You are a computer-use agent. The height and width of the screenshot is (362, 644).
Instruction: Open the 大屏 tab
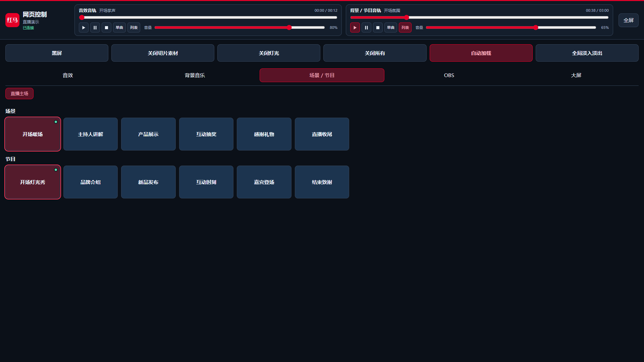coord(576,75)
